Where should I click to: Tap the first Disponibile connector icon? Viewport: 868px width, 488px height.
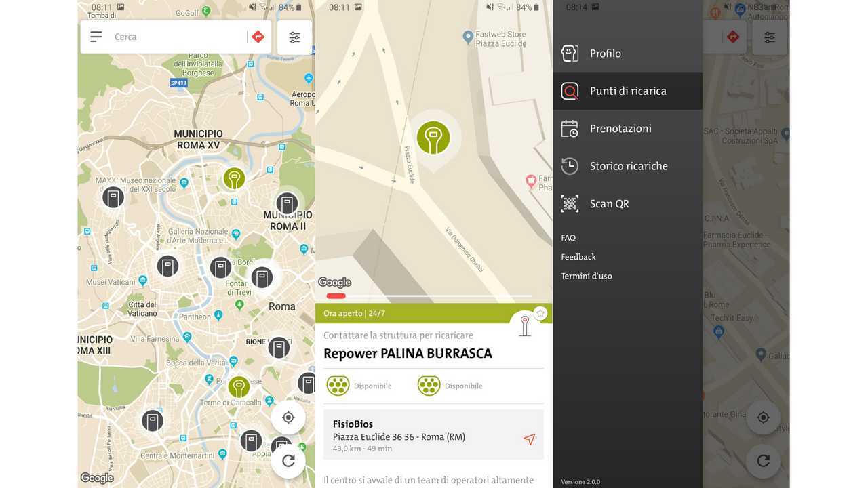(x=338, y=386)
